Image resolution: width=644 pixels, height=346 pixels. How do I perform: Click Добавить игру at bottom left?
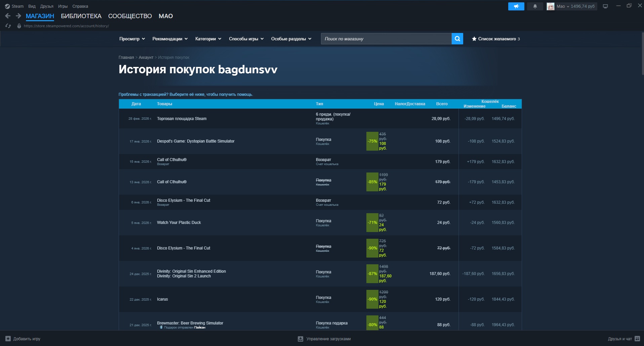point(27,339)
